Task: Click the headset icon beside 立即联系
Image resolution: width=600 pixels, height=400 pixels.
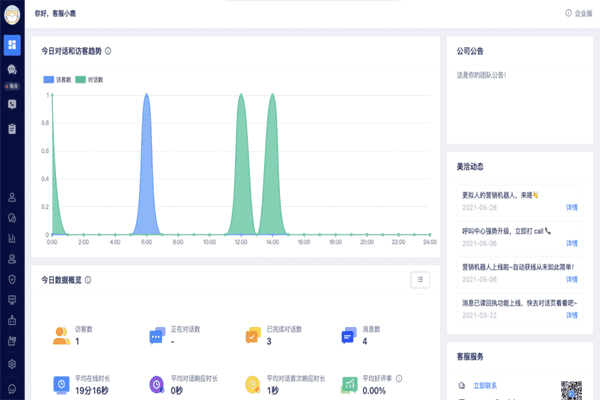Action: click(x=461, y=386)
